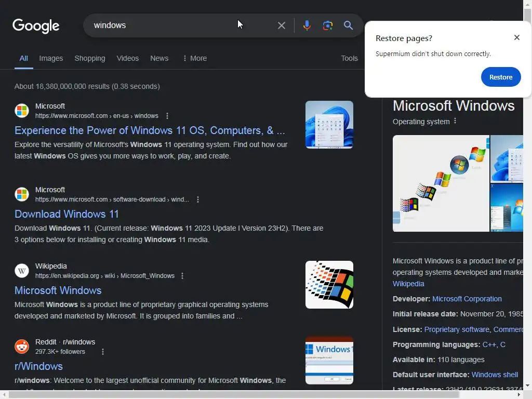
Task: Expand the More menu
Action: click(195, 58)
